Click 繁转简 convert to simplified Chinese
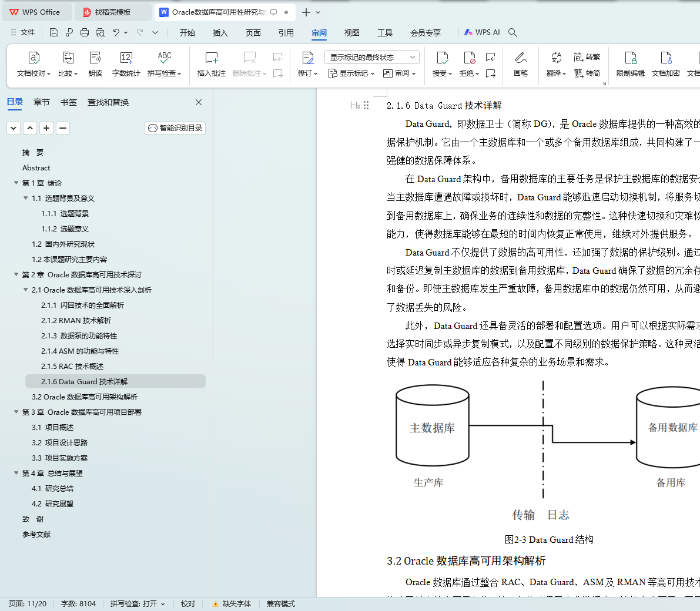 [587, 73]
